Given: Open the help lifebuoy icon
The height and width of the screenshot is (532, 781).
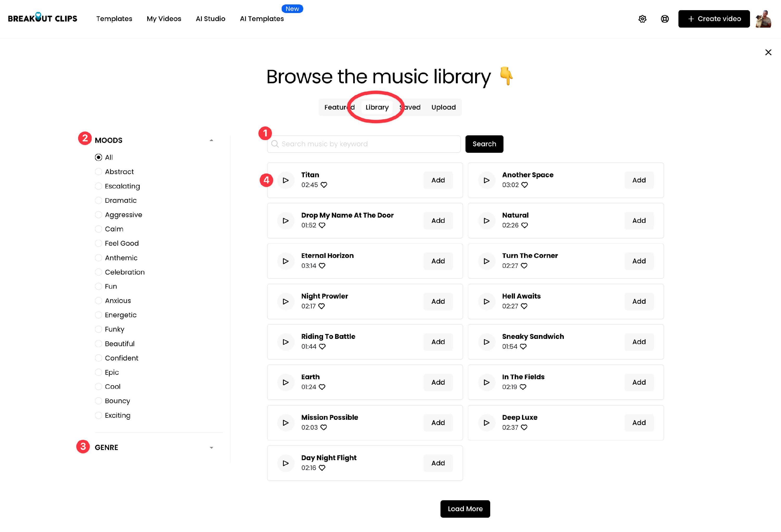Looking at the screenshot, I should pos(664,19).
